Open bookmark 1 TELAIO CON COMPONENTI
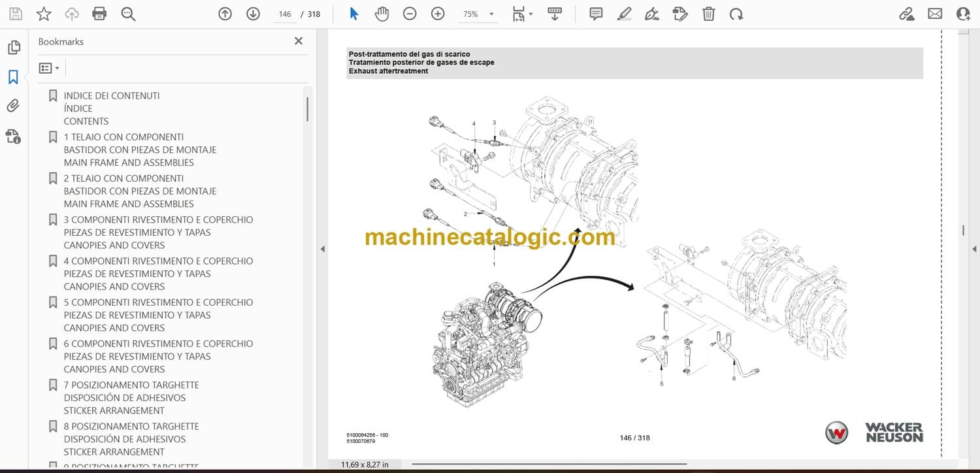The image size is (980, 473). pos(123,137)
